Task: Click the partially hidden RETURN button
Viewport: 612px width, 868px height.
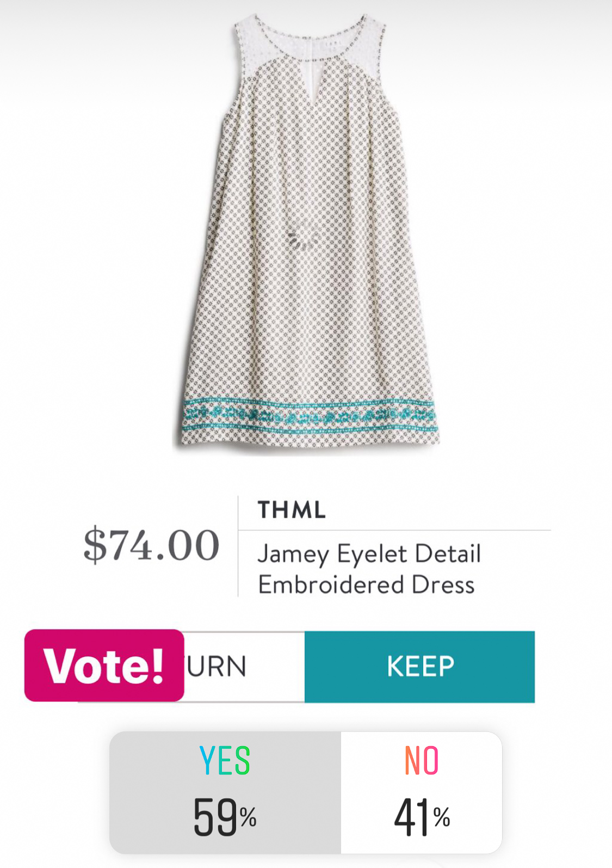Action: (244, 667)
